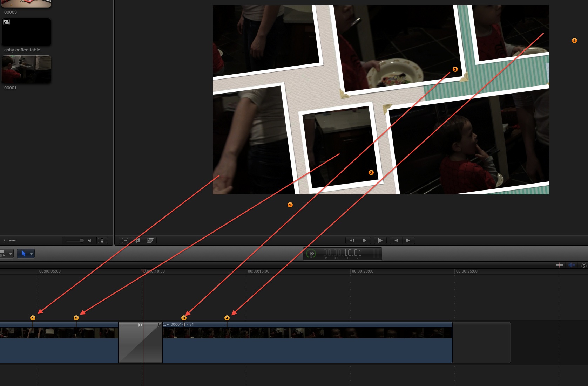Select the 'ashy coffee table' compound clip thumbnail
This screenshot has height=386, width=588.
point(26,32)
